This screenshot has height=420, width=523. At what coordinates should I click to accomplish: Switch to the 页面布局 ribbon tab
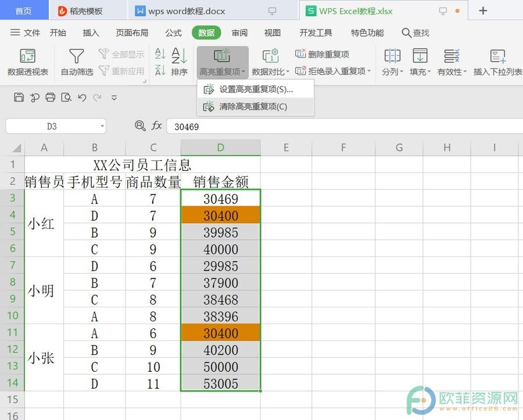click(x=132, y=33)
